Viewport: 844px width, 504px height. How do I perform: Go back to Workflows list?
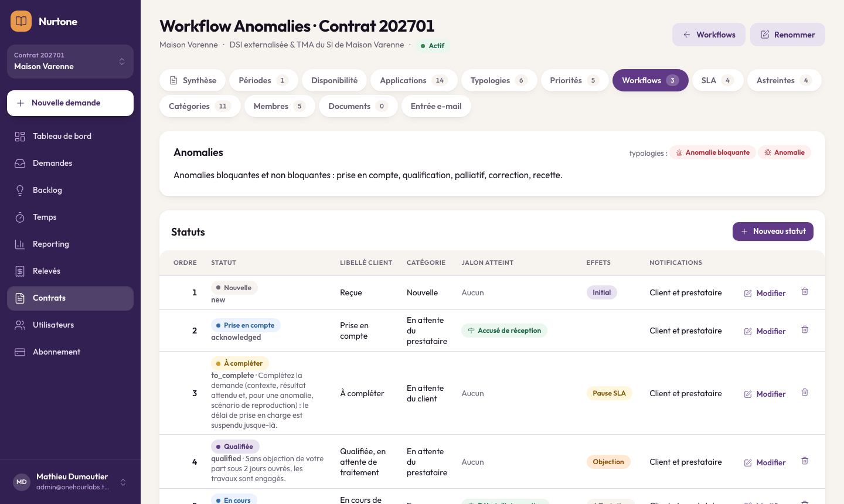709,35
